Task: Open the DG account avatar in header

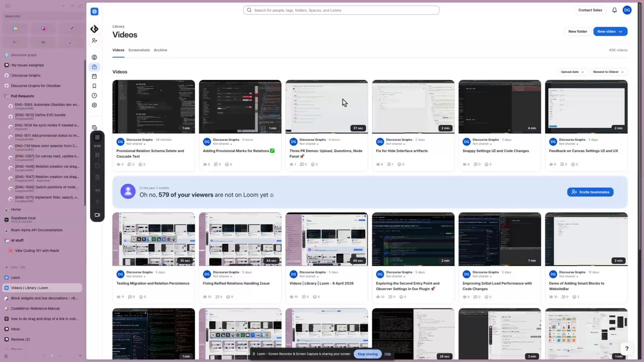Action: (627, 10)
